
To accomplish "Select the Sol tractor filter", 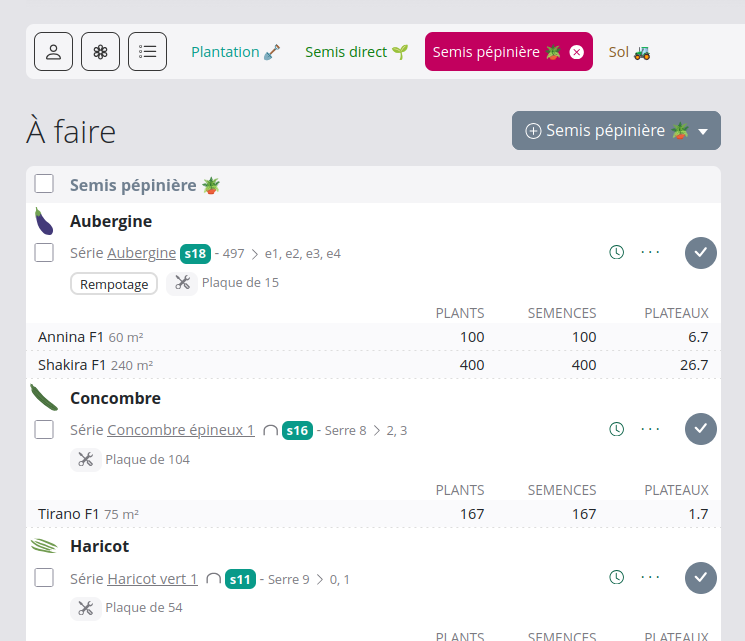I will 629,52.
